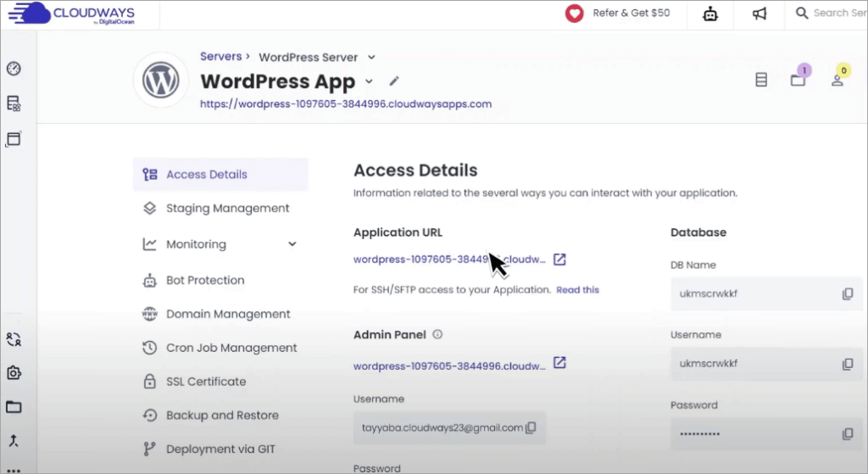Expand the Monitoring submenu chevron
Screen dimensions: 868x474
[x=292, y=244]
